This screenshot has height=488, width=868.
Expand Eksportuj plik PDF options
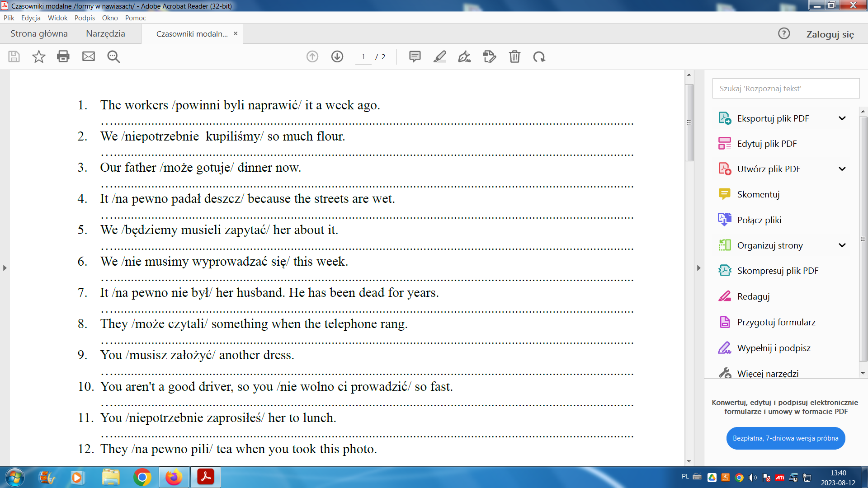point(842,118)
